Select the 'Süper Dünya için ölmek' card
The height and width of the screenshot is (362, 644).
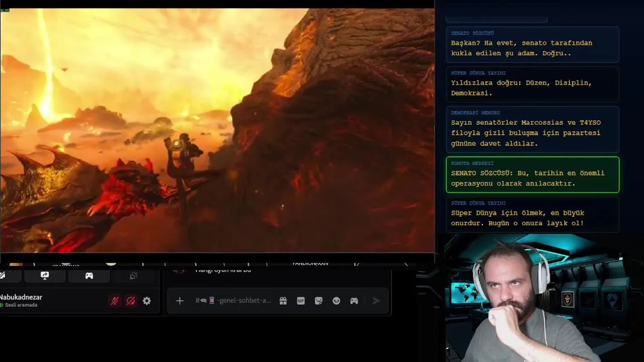tap(532, 214)
